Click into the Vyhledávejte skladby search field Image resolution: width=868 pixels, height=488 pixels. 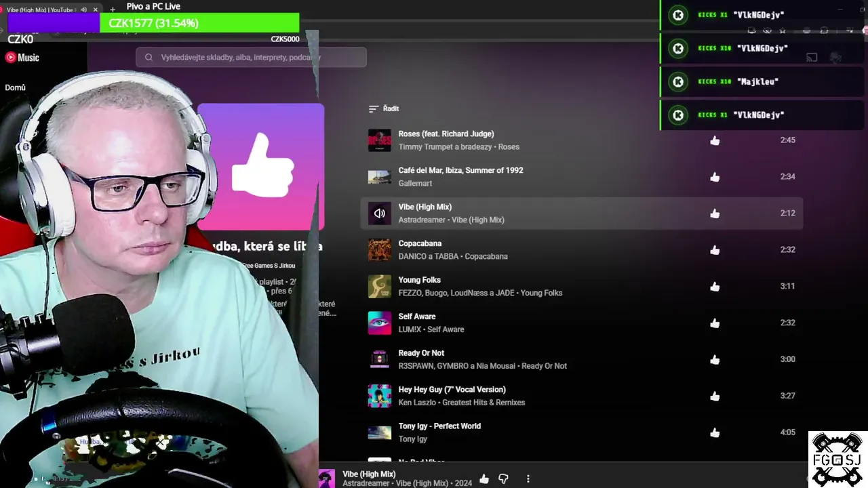pos(251,58)
